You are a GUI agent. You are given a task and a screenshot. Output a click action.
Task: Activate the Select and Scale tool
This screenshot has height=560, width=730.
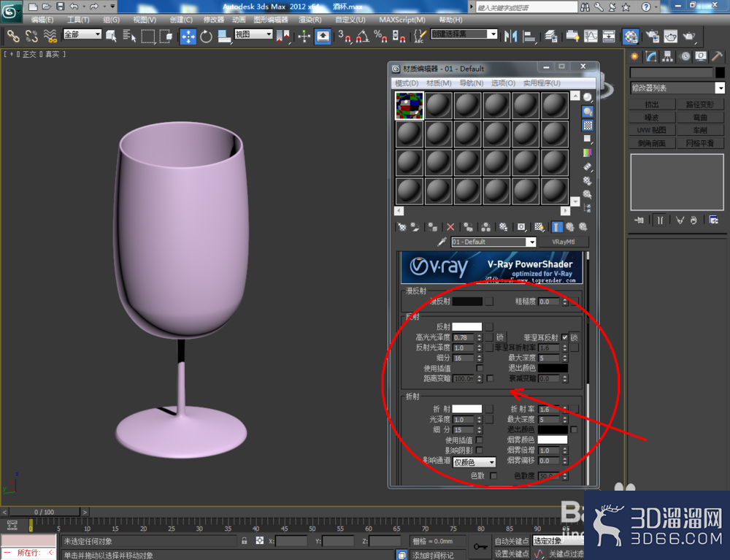[224, 37]
